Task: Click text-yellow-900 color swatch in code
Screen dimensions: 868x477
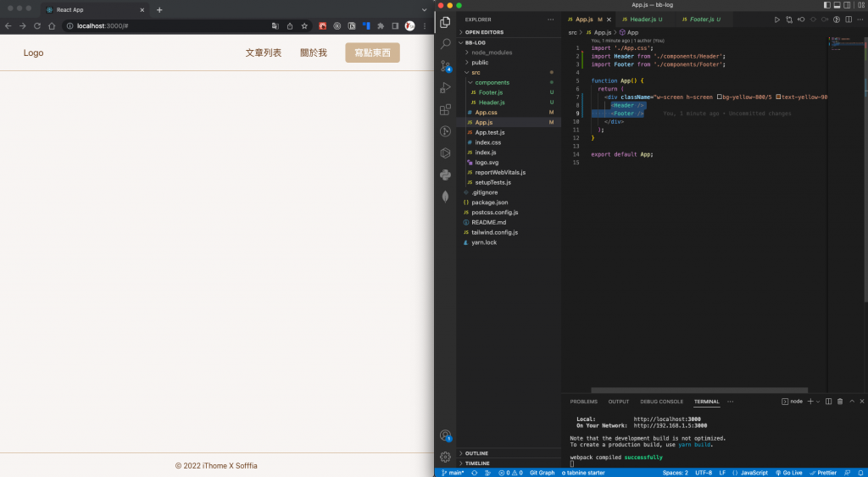Action: pos(778,97)
